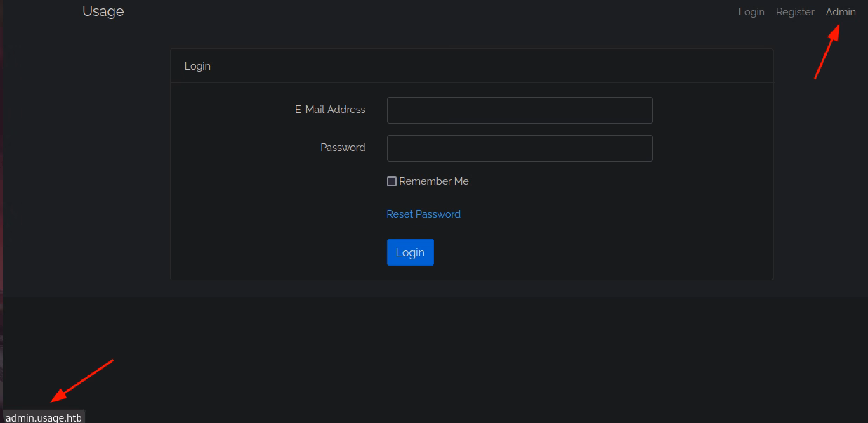Image resolution: width=868 pixels, height=423 pixels.
Task: Click the admin.usage.htb status bar URL
Action: 44,417
